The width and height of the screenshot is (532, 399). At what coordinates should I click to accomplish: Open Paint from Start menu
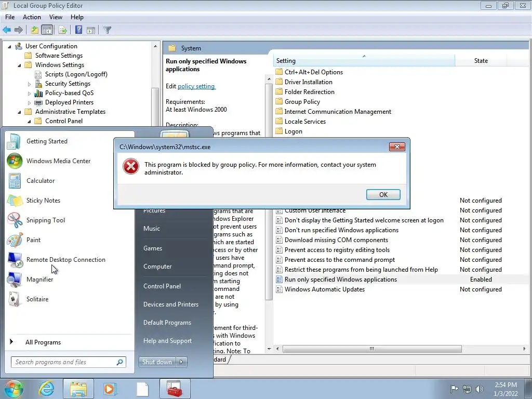[33, 240]
